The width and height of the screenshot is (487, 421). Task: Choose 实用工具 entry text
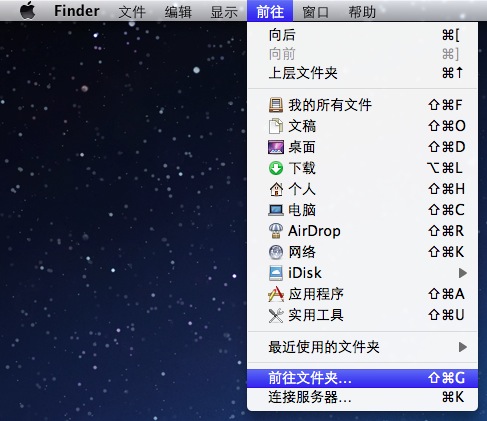(316, 315)
